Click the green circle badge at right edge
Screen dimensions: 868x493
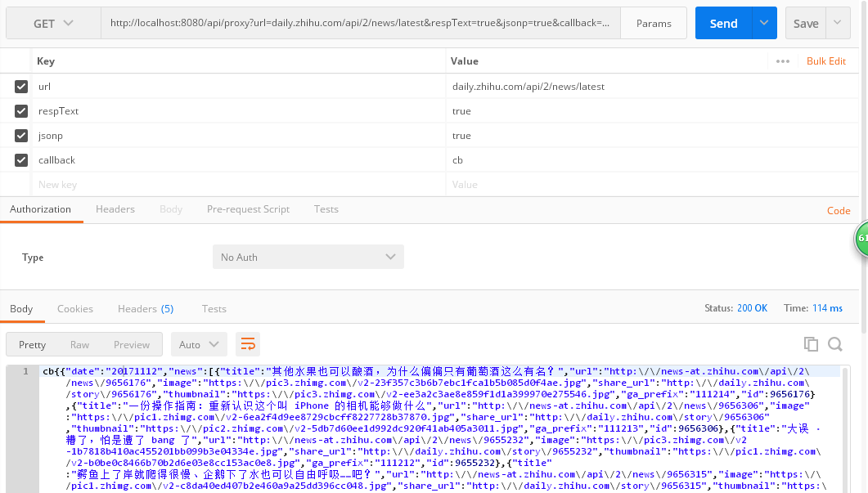862,239
